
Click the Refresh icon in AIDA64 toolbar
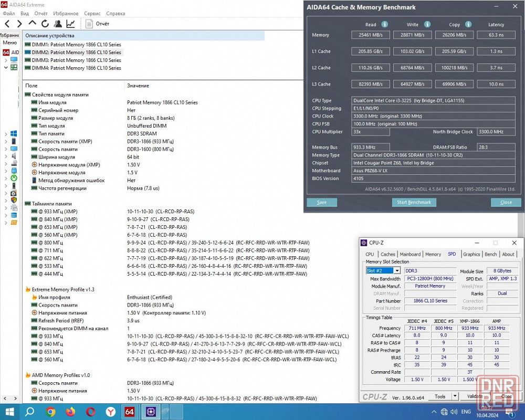[x=45, y=24]
